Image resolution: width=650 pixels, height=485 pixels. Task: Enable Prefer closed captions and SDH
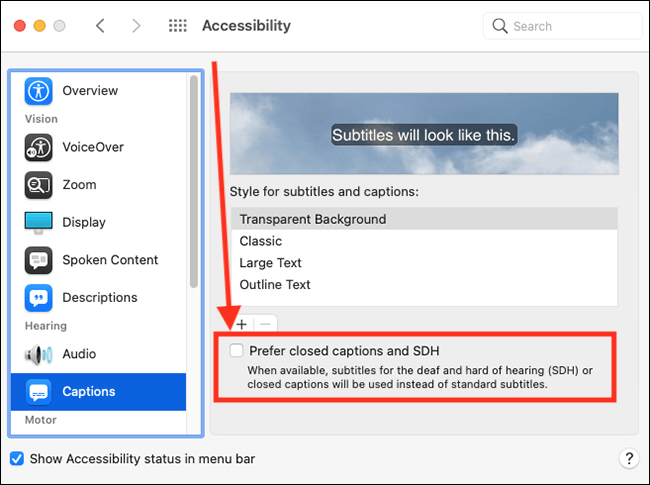[236, 351]
